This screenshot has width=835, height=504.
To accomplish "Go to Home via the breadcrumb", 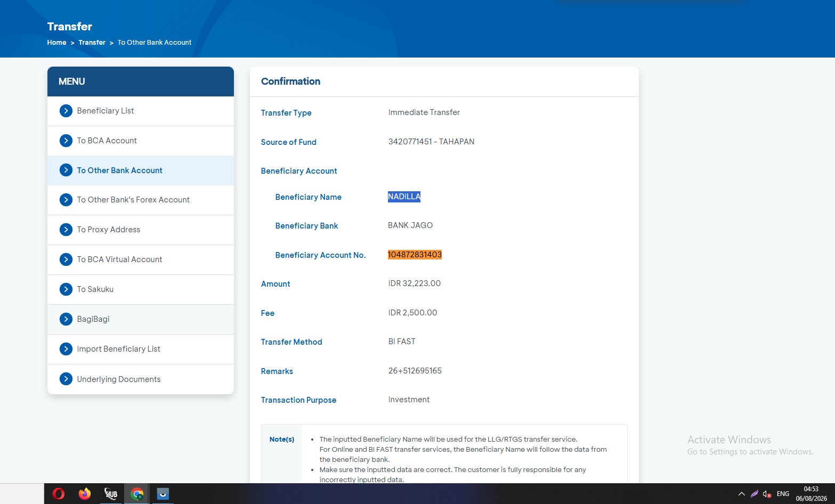I will 56,43.
